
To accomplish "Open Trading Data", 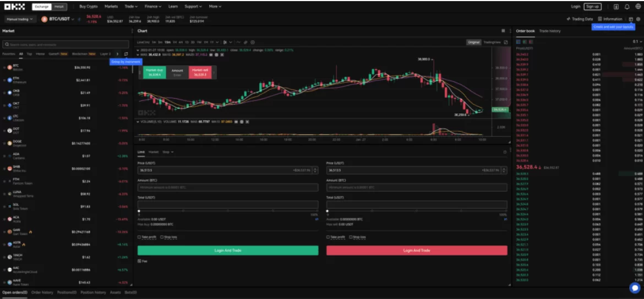I will coord(580,19).
